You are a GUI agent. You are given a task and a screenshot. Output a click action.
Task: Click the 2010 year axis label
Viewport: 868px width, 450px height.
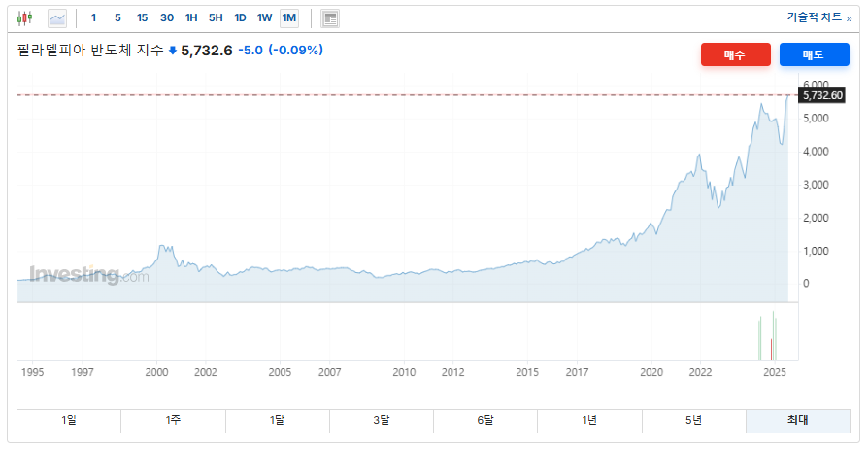404,372
